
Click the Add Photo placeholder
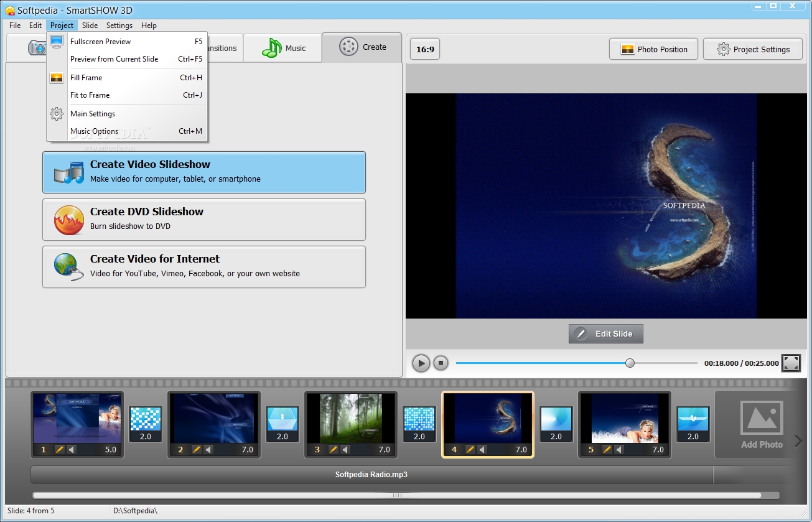(x=762, y=425)
